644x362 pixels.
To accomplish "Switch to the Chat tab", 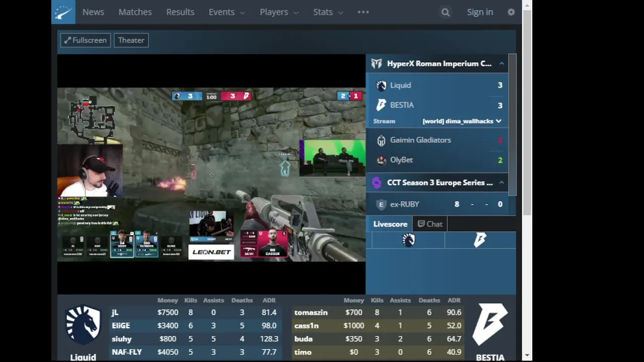I will (x=430, y=224).
